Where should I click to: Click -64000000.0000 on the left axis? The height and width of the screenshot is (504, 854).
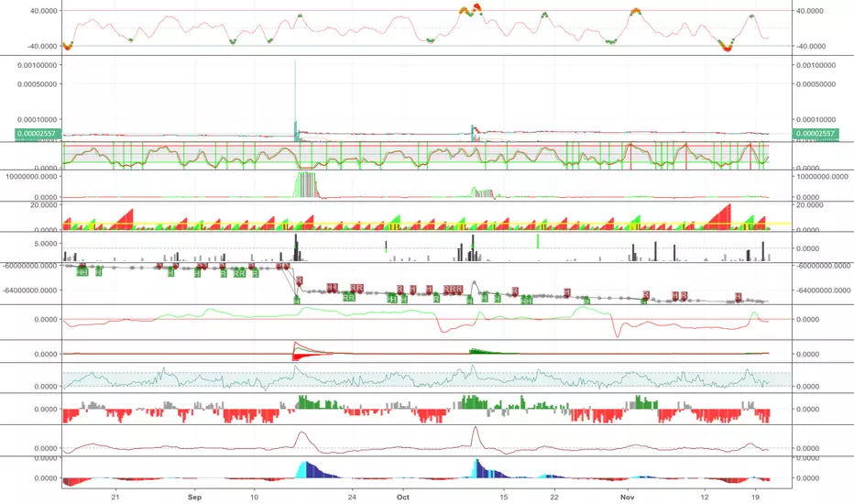pos(29,290)
